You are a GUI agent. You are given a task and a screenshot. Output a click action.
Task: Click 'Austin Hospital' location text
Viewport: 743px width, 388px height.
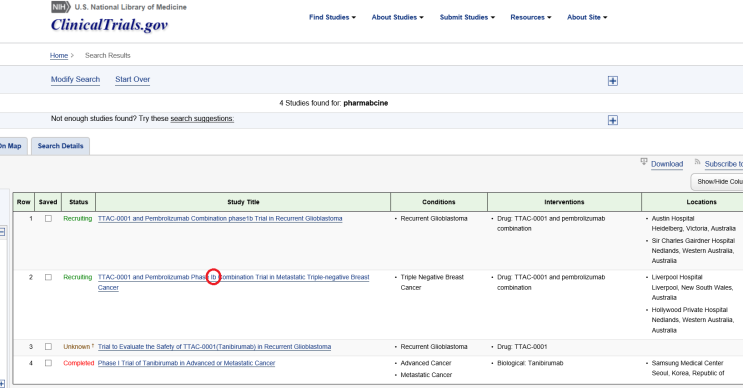(x=673, y=218)
